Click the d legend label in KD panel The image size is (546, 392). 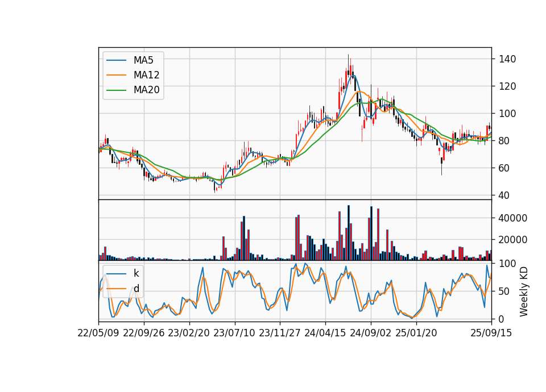tap(136, 289)
